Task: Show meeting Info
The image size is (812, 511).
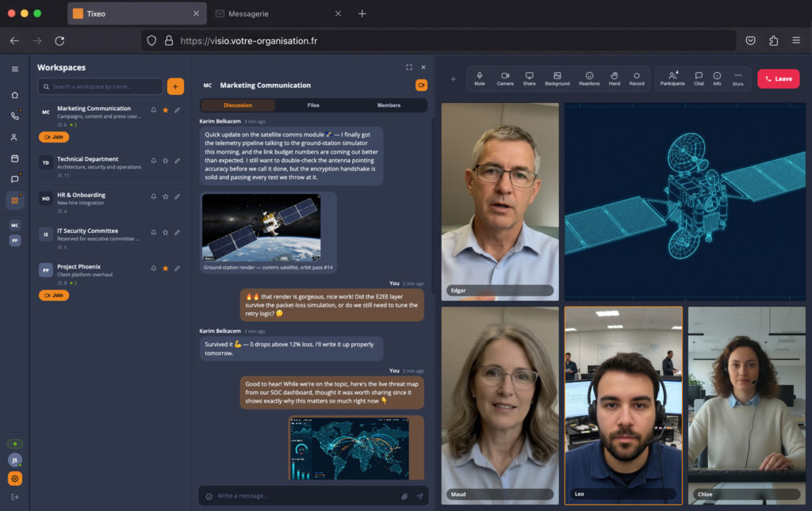Action: [x=717, y=78]
